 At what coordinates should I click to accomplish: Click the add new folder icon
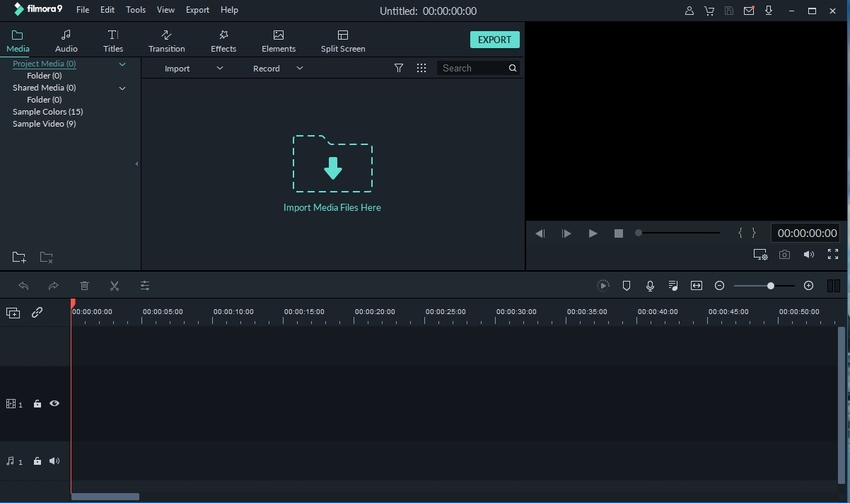click(x=19, y=257)
